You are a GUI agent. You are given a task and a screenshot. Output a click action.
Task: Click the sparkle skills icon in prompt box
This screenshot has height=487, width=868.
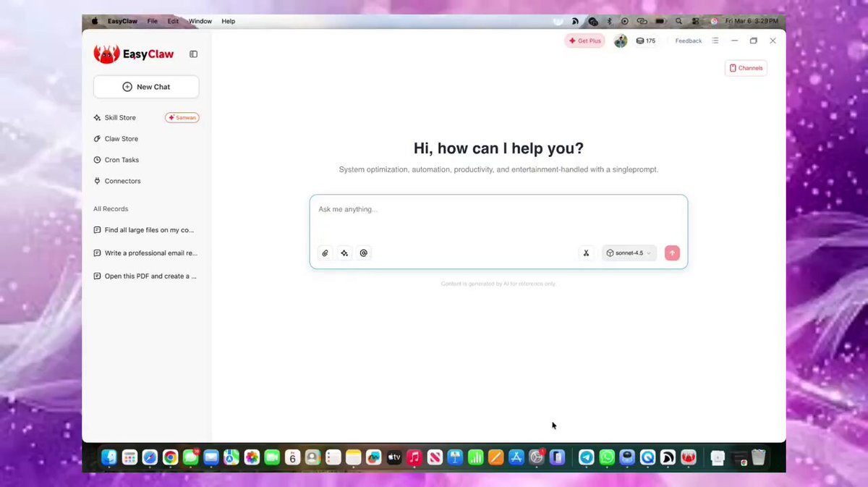(x=344, y=253)
